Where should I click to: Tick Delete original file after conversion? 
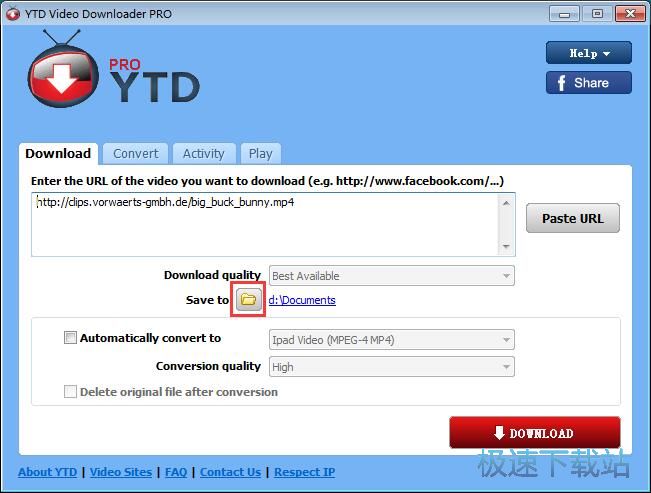pyautogui.click(x=70, y=392)
